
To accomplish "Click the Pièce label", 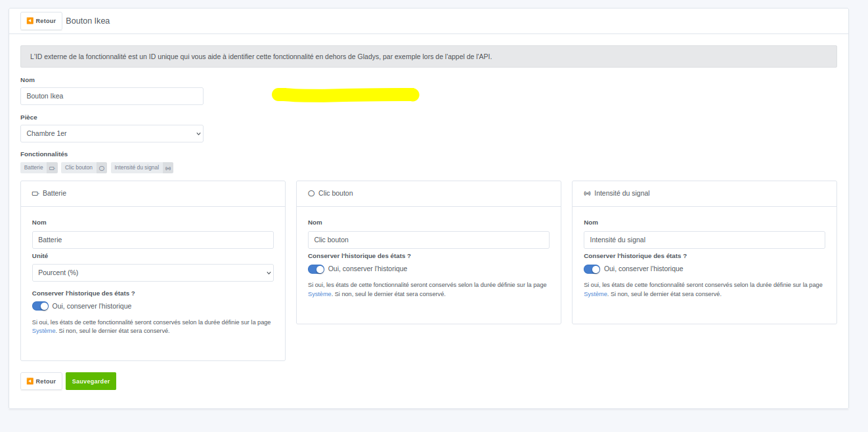I will (29, 117).
